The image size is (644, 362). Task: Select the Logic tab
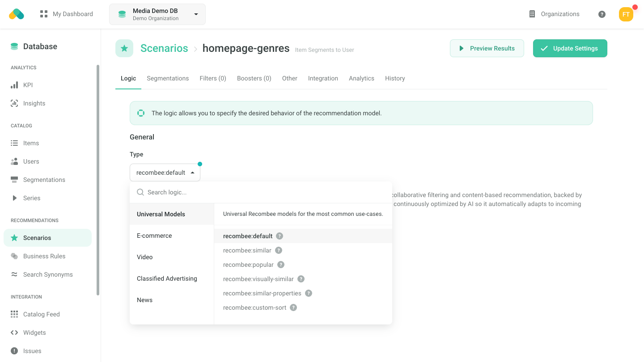click(128, 78)
